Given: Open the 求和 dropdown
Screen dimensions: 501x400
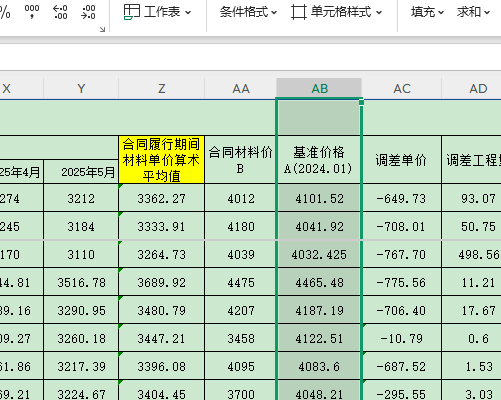Looking at the screenshot, I should (473, 12).
